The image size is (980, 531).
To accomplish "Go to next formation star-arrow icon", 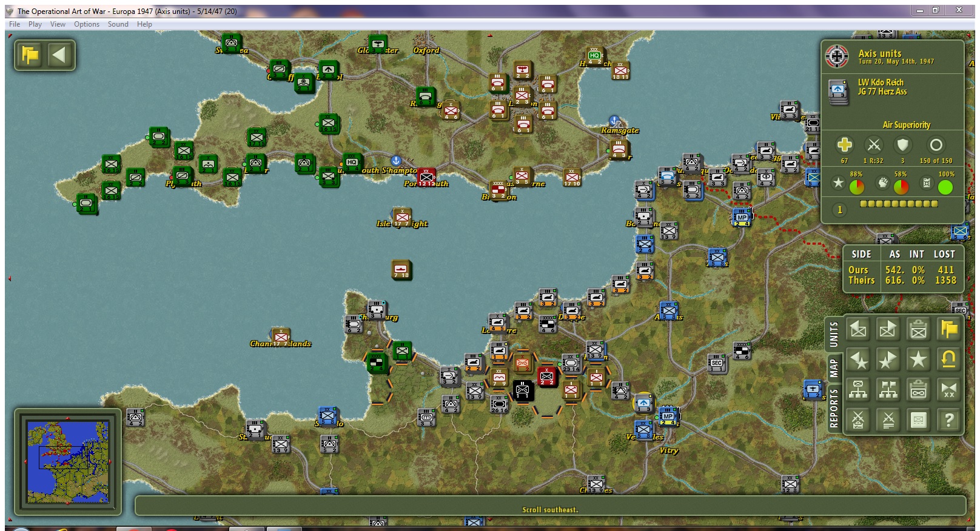I will point(888,359).
